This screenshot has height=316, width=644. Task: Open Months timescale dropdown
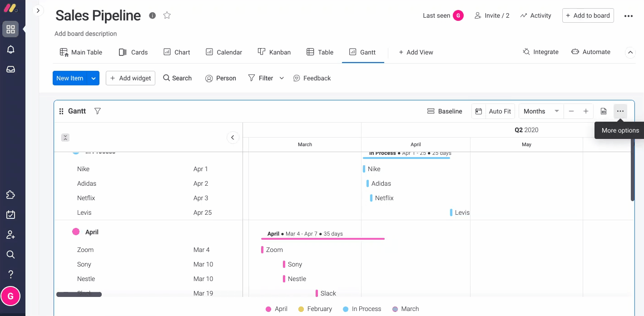(541, 111)
